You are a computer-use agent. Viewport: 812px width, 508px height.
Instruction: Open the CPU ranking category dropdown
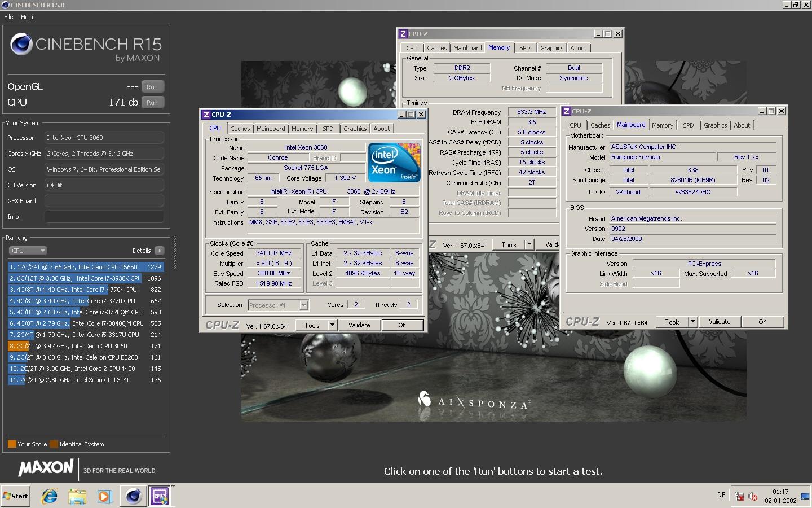(x=28, y=251)
